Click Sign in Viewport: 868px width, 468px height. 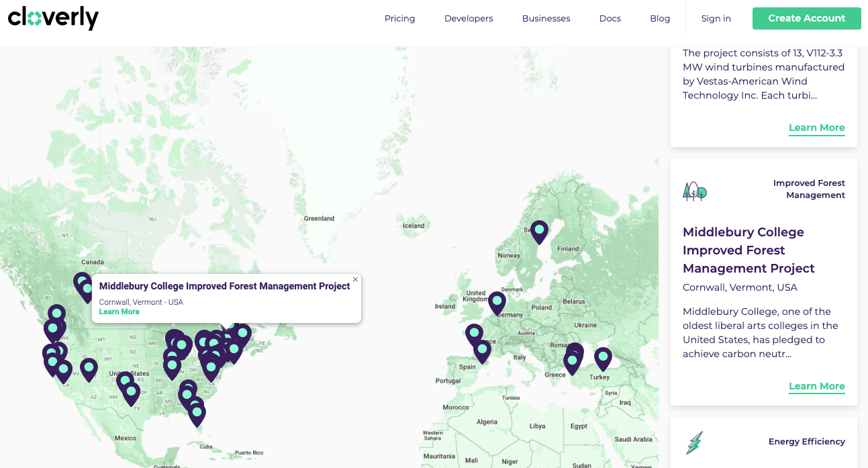point(716,18)
